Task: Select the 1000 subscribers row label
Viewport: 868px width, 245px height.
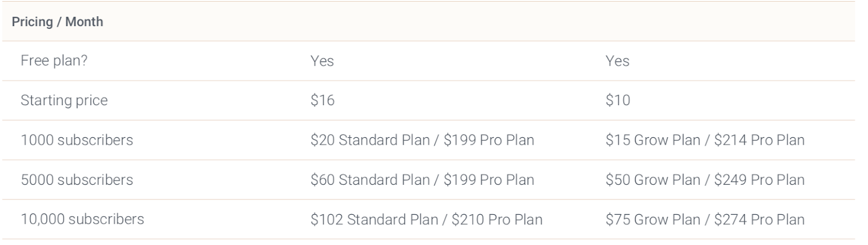Action: tap(76, 140)
